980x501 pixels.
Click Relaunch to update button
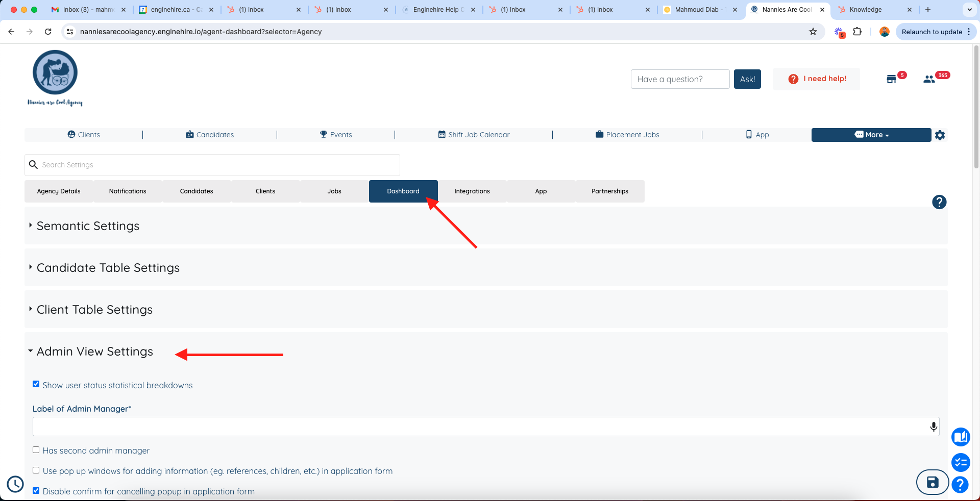[x=936, y=32]
